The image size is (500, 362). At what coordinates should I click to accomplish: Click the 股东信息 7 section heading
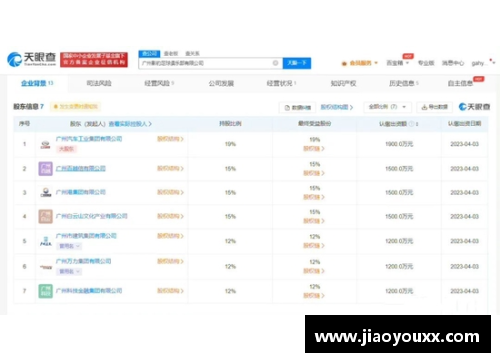[x=28, y=107]
